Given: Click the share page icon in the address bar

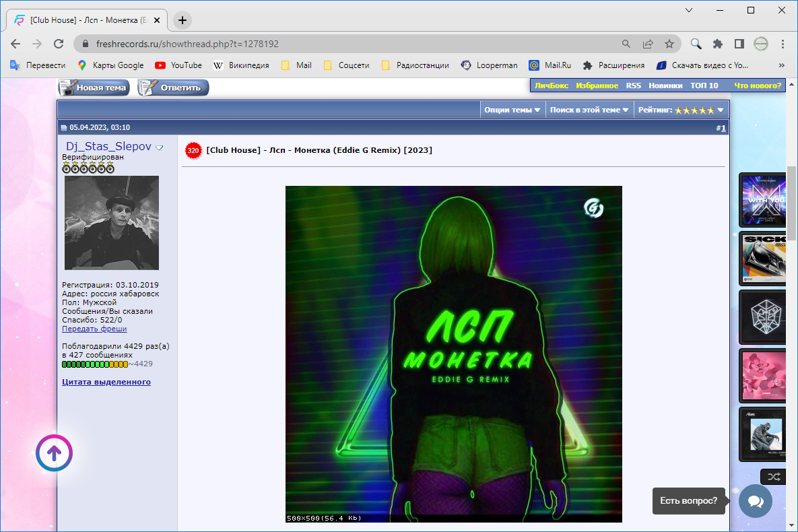Looking at the screenshot, I should (x=647, y=44).
